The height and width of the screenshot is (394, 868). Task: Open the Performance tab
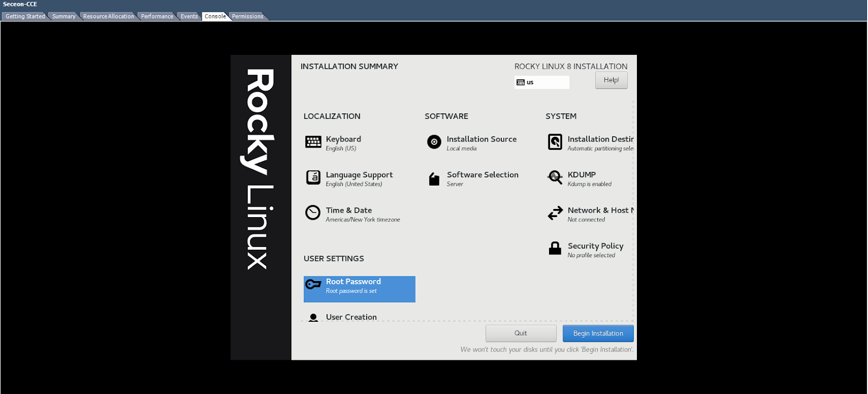pyautogui.click(x=157, y=16)
